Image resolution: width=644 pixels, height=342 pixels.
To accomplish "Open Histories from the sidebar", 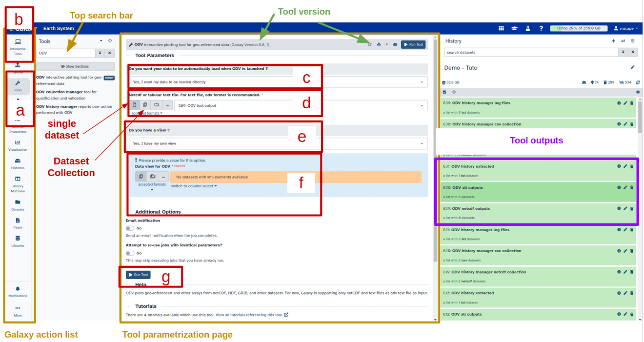I will point(18,163).
